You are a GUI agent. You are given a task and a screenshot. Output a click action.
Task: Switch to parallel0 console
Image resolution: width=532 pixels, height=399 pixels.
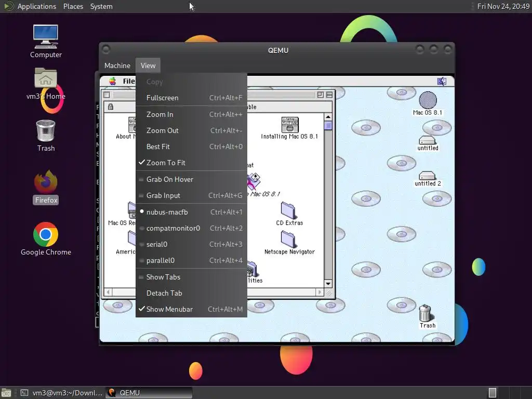point(191,260)
